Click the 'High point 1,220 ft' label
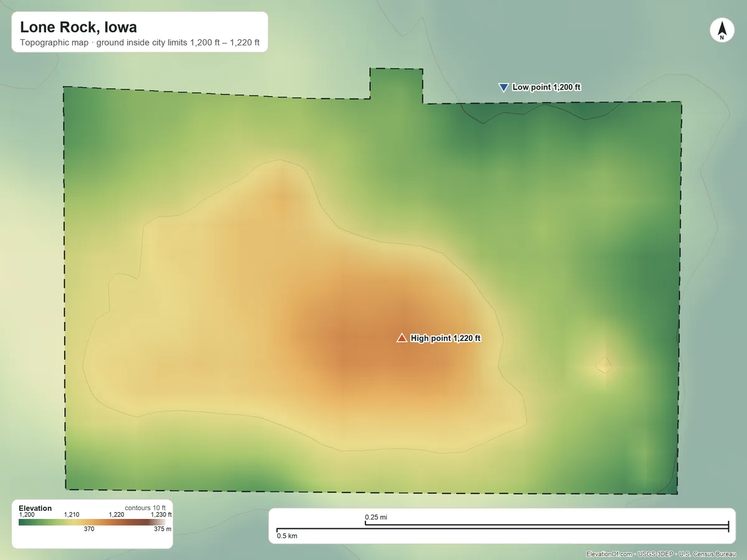 tap(446, 338)
